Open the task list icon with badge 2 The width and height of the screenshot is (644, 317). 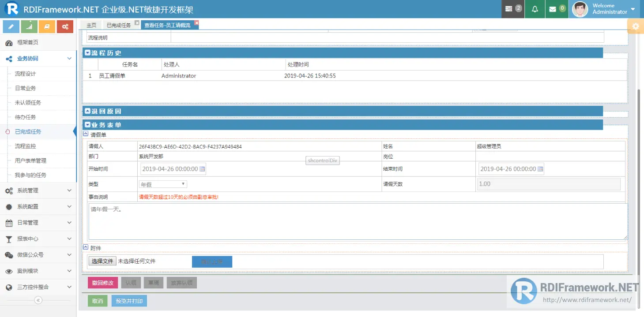(x=509, y=9)
